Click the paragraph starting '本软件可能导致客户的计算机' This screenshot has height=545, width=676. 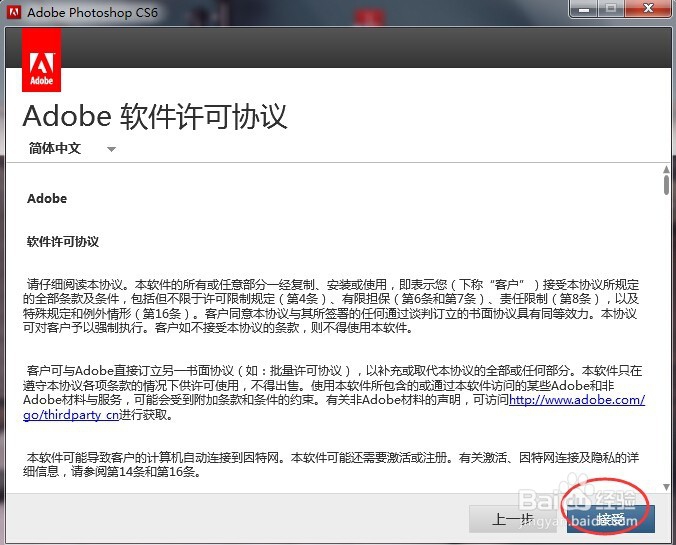point(331,464)
